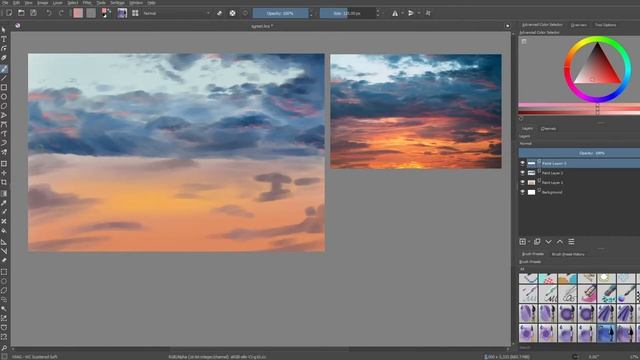The image size is (640, 360).
Task: Select the Color Sampler eyedropper tool
Action: (x=4, y=203)
